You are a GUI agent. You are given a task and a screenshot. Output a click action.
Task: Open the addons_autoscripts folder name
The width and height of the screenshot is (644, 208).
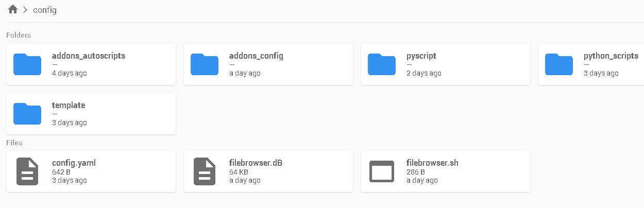click(x=88, y=56)
